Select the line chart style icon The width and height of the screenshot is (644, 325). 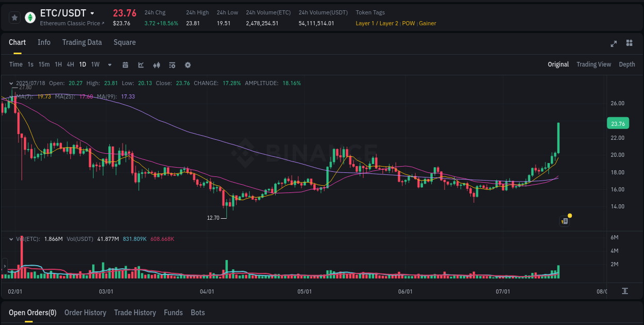(x=140, y=65)
